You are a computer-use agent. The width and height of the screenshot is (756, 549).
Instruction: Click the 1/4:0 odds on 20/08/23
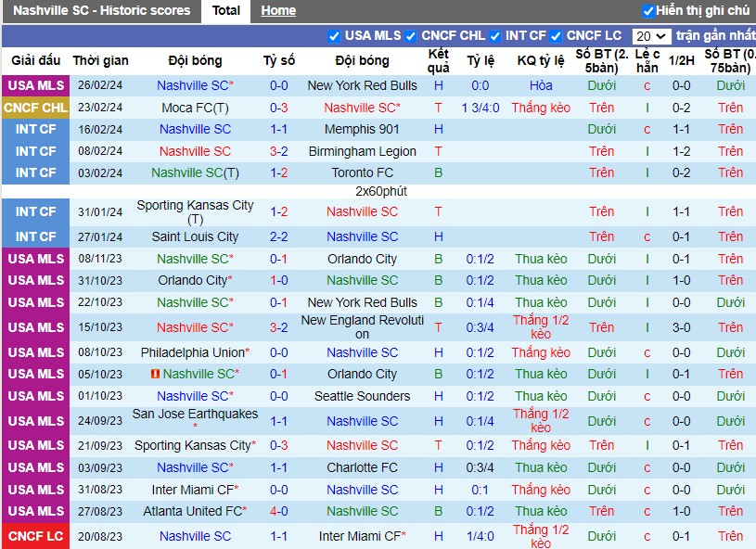[x=481, y=536]
